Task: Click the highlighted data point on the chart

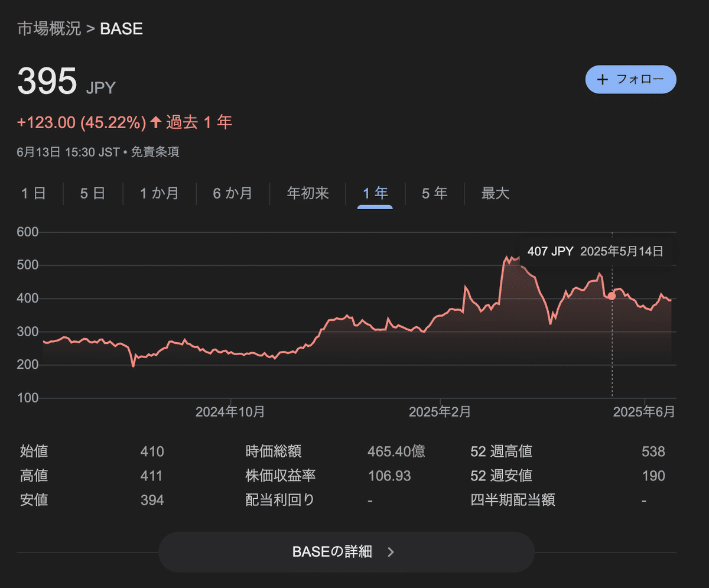Action: [612, 295]
